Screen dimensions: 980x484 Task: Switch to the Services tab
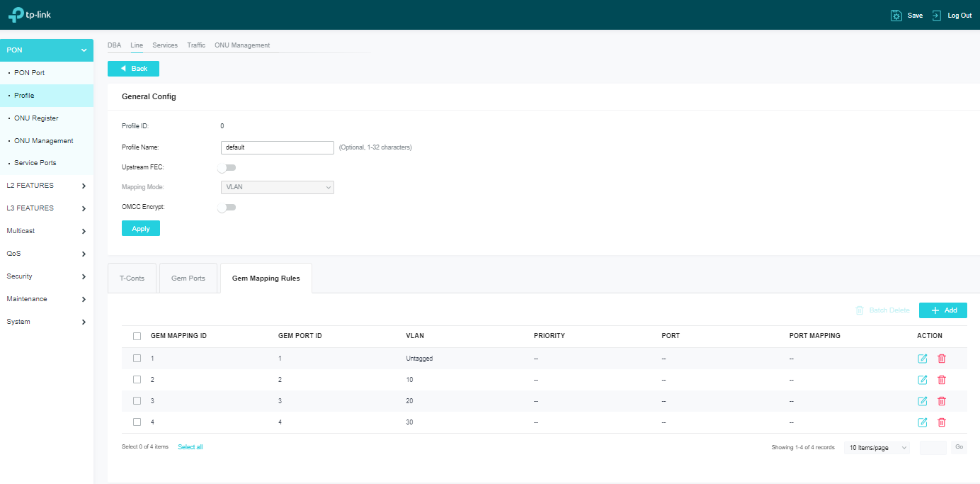[x=165, y=45]
